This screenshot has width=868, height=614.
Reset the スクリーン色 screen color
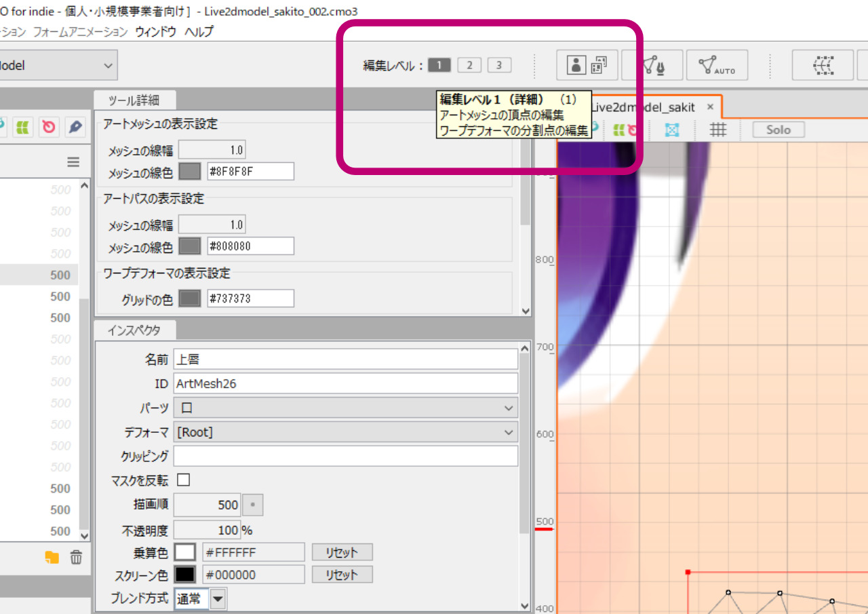[x=342, y=575]
